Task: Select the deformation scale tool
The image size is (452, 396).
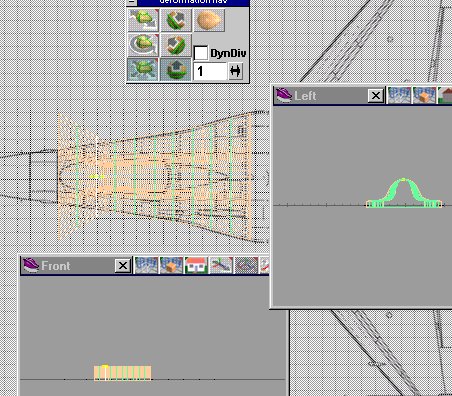Action: point(143,69)
